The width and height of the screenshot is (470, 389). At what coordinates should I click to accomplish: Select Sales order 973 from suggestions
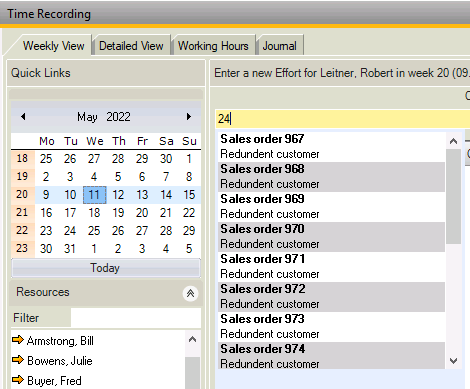(x=331, y=327)
